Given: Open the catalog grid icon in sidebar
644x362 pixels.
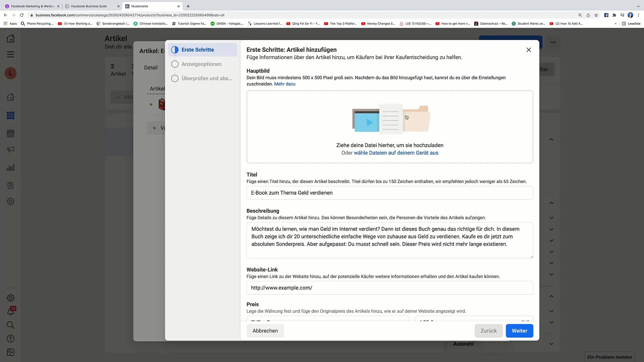Looking at the screenshot, I should coord(10,116).
